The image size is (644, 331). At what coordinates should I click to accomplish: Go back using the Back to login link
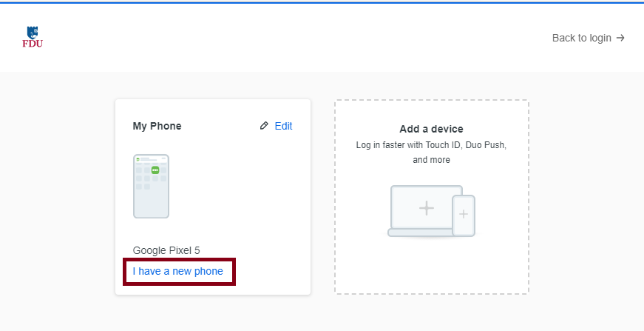point(581,38)
